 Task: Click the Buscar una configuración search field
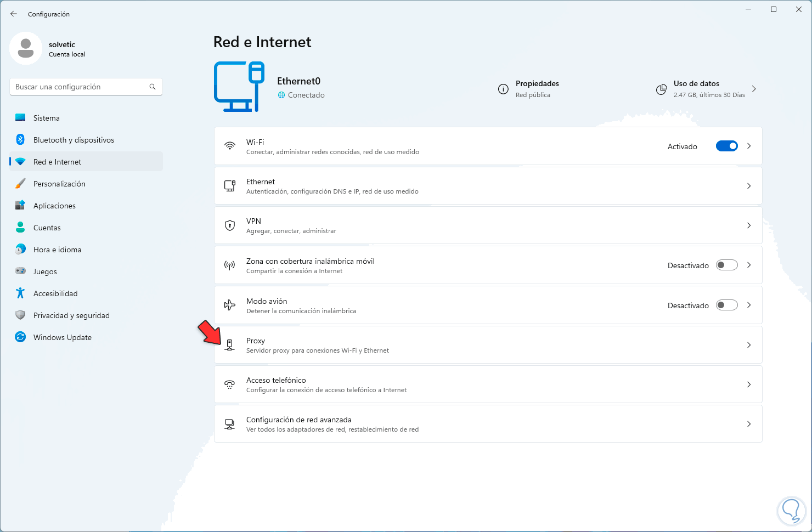(86, 87)
